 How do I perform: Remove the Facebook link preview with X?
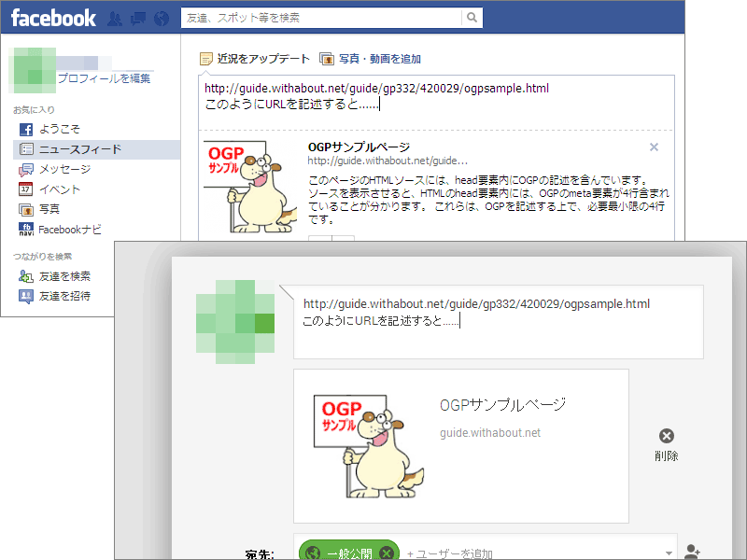pos(655,147)
